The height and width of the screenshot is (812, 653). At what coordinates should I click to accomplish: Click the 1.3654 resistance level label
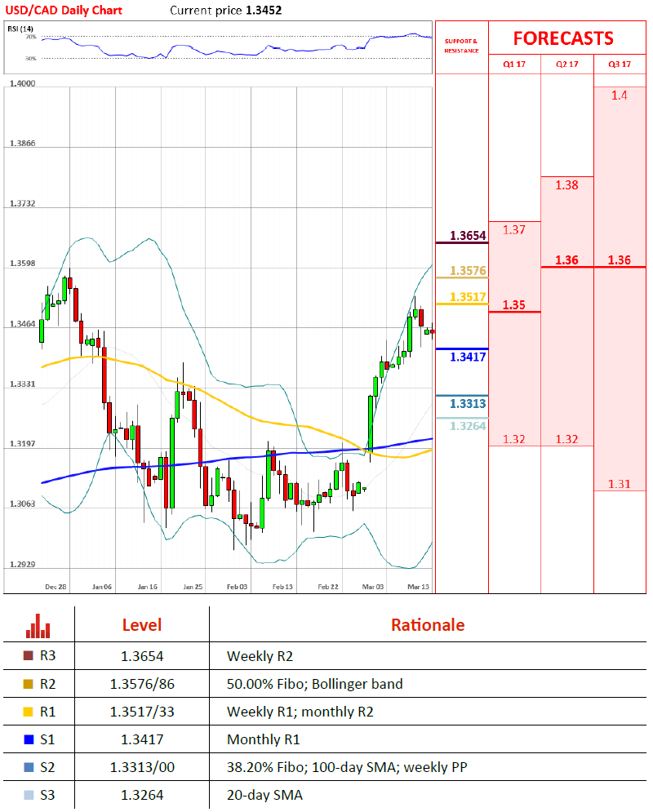pyautogui.click(x=468, y=236)
